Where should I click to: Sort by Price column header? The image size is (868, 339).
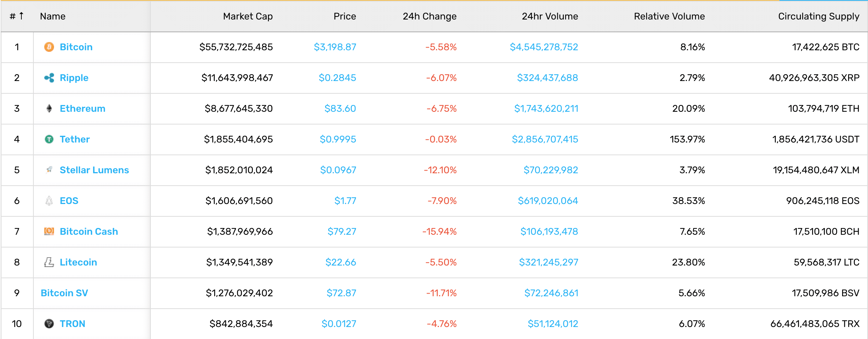(345, 16)
